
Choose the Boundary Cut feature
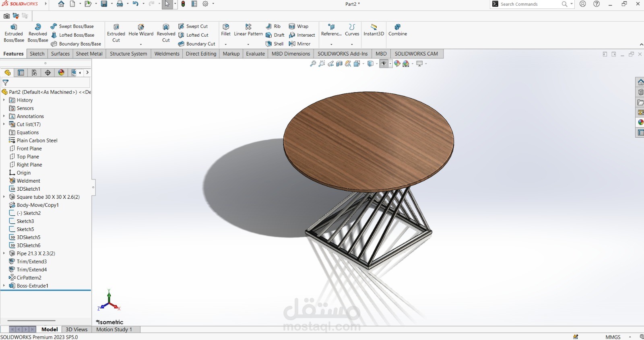click(x=197, y=44)
